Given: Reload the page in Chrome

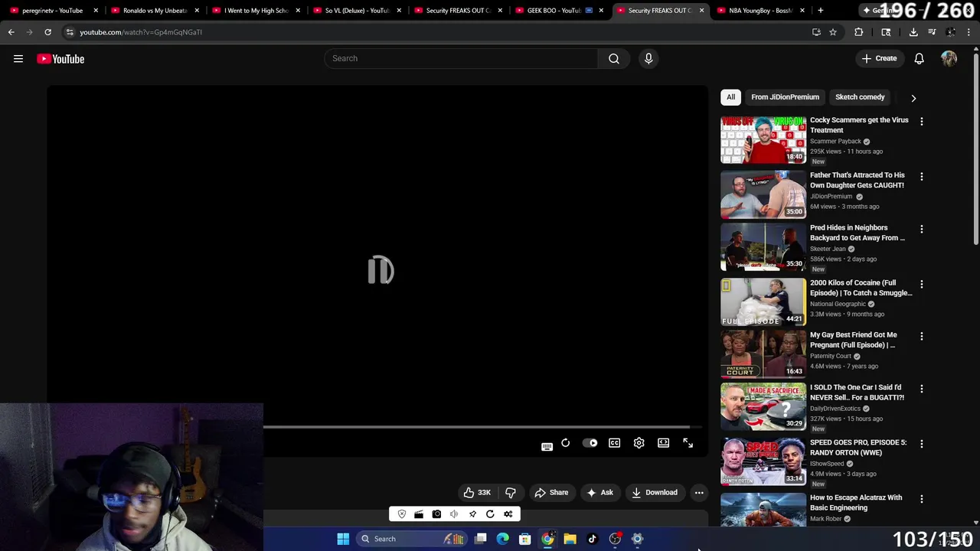Looking at the screenshot, I should click(47, 32).
